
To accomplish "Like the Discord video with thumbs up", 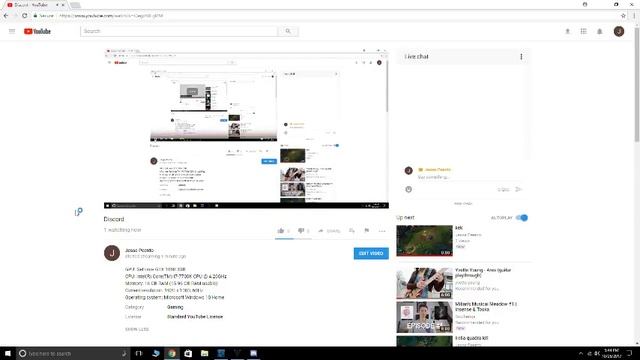I will (x=281, y=231).
